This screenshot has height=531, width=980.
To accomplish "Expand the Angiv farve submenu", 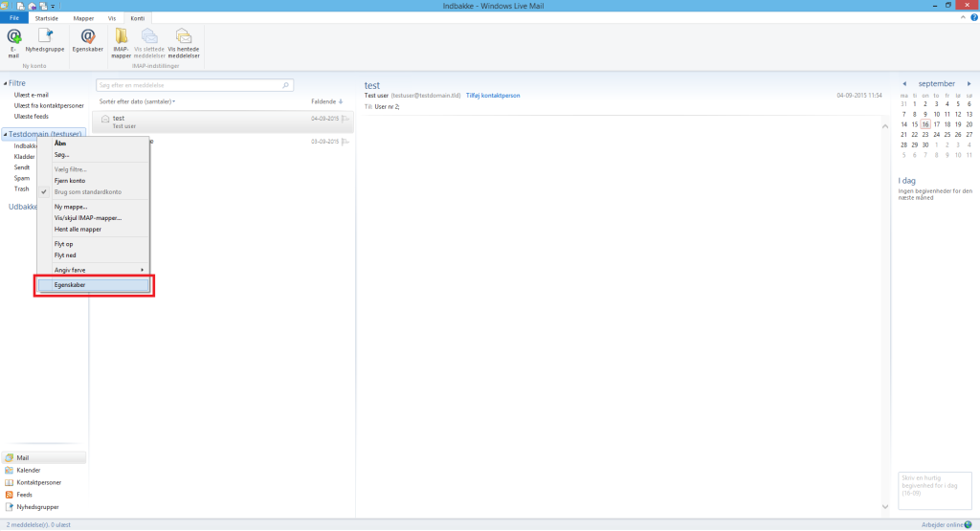I will 94,270.
